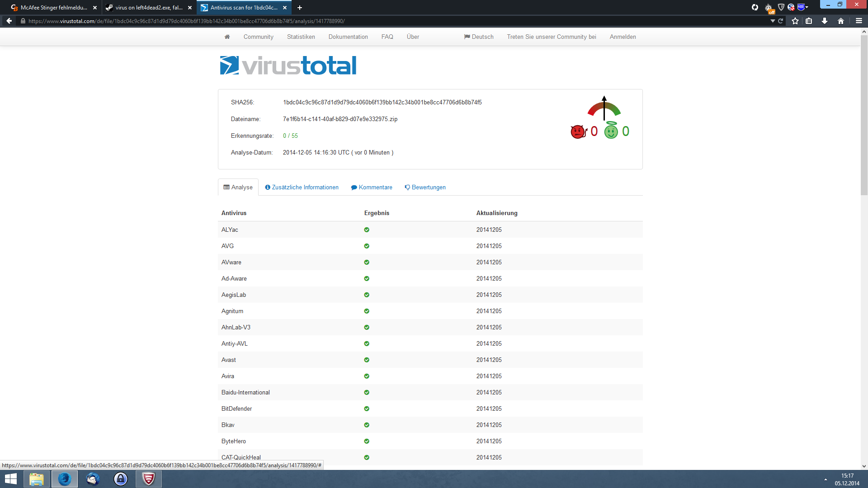Show the bookmarks list icon
868x488 pixels.
click(809, 21)
